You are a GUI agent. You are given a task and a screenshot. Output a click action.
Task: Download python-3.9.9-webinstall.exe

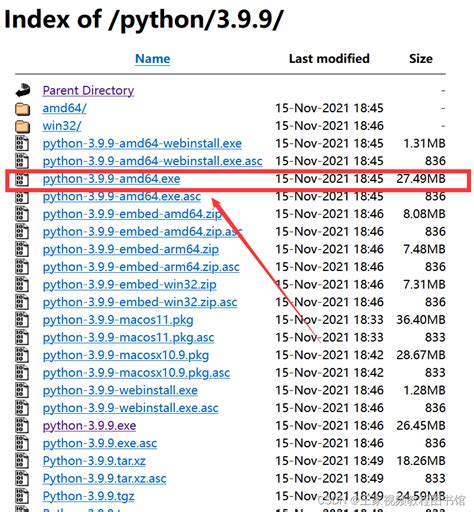tap(120, 390)
